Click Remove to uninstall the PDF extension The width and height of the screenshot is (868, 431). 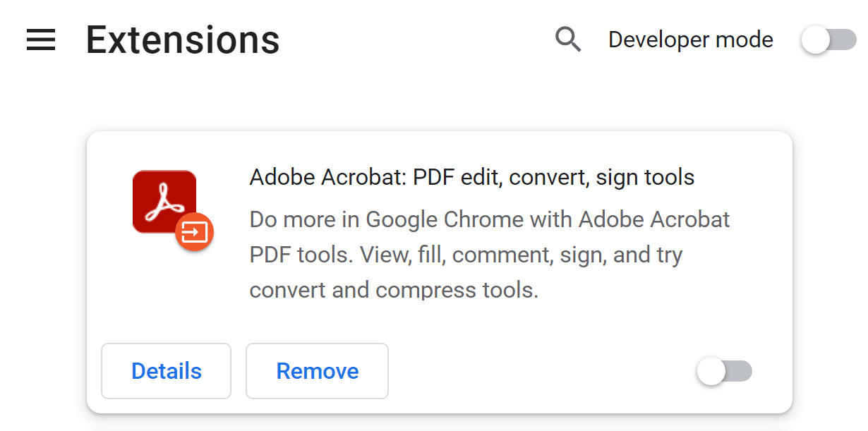tap(317, 371)
